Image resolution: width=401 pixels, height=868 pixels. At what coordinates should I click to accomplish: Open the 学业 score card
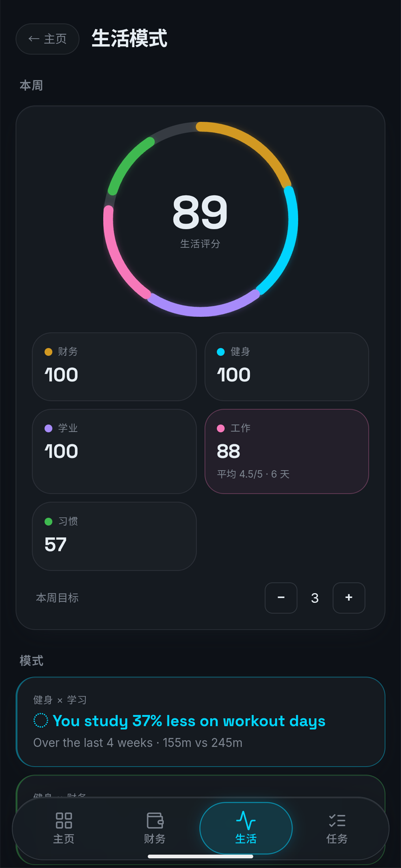(x=114, y=451)
